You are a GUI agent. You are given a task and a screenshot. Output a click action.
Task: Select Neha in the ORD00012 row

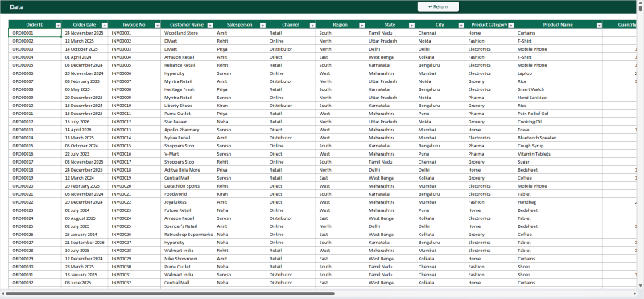(239, 122)
